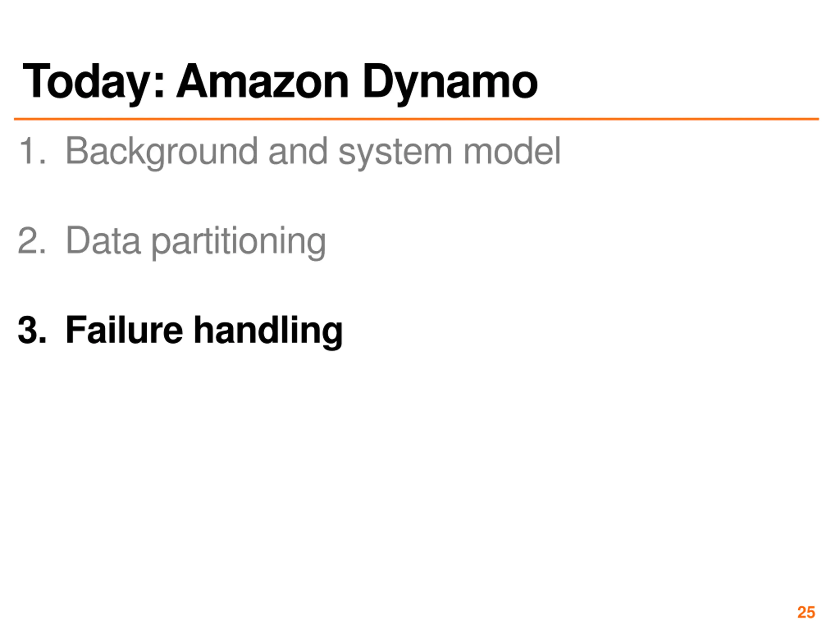
Task: Select the word "Data" in item two
Action: 103,241
